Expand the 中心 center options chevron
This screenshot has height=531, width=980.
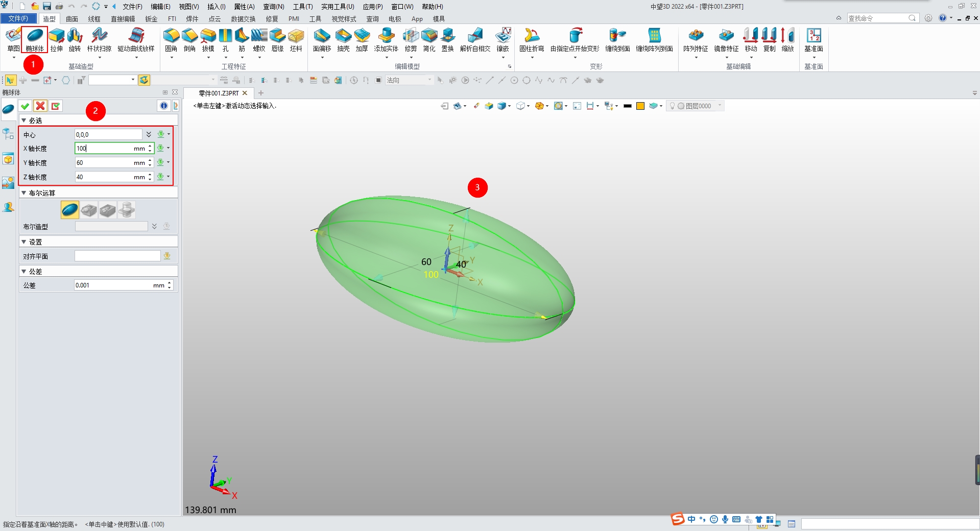click(149, 134)
